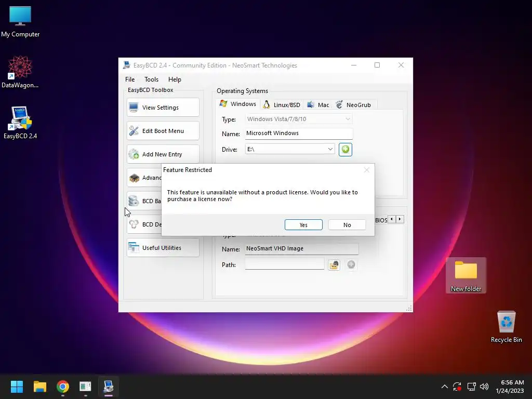This screenshot has height=399, width=532.
Task: Open Edit Boot Menu section
Action: click(163, 130)
